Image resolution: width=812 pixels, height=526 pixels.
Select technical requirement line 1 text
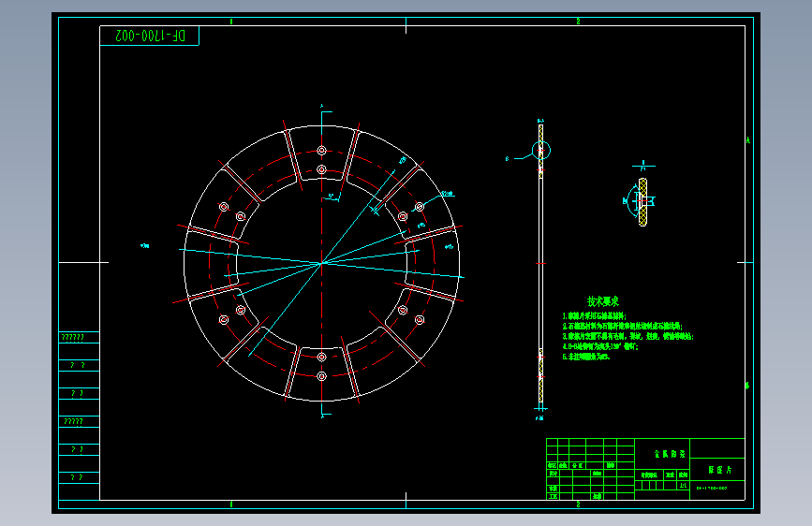[x=595, y=315]
